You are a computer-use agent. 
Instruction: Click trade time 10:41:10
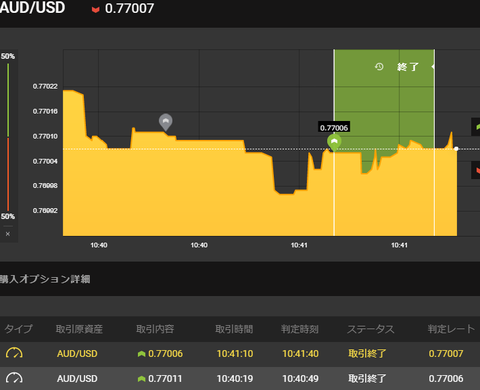tap(235, 353)
